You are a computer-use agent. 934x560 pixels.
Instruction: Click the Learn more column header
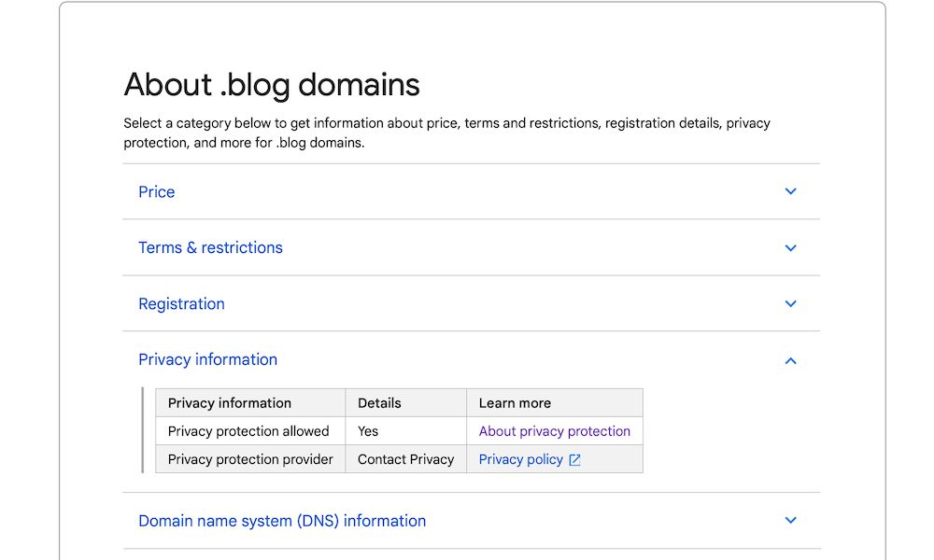coord(515,402)
